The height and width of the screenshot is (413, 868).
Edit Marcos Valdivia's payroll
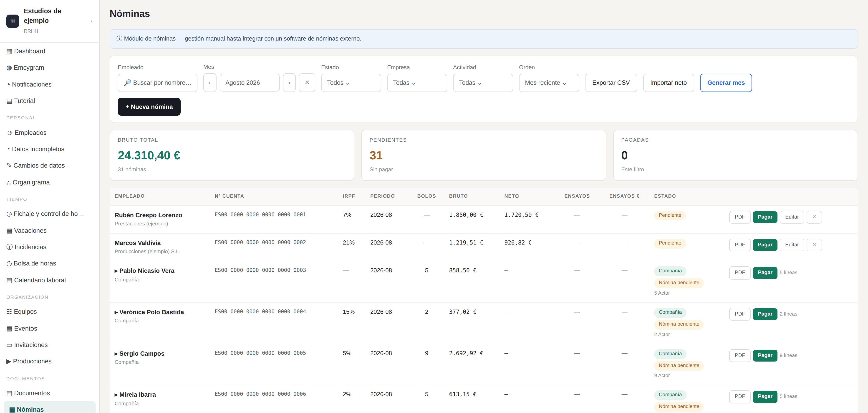[792, 245]
